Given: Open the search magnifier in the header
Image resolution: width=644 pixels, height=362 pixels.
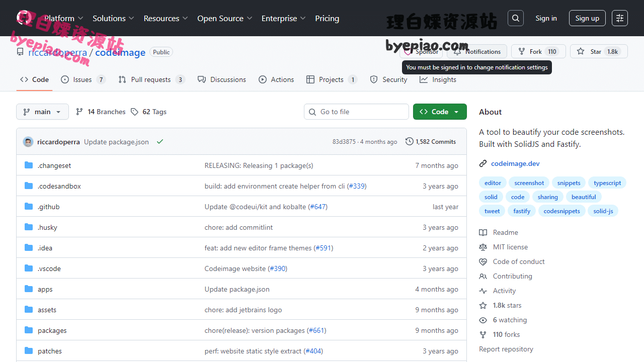Looking at the screenshot, I should coord(516,18).
